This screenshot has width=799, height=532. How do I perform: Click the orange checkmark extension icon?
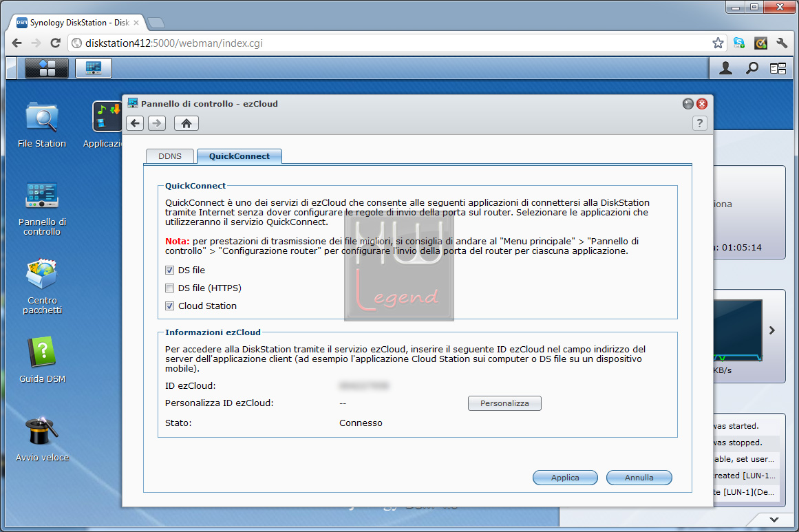point(760,43)
